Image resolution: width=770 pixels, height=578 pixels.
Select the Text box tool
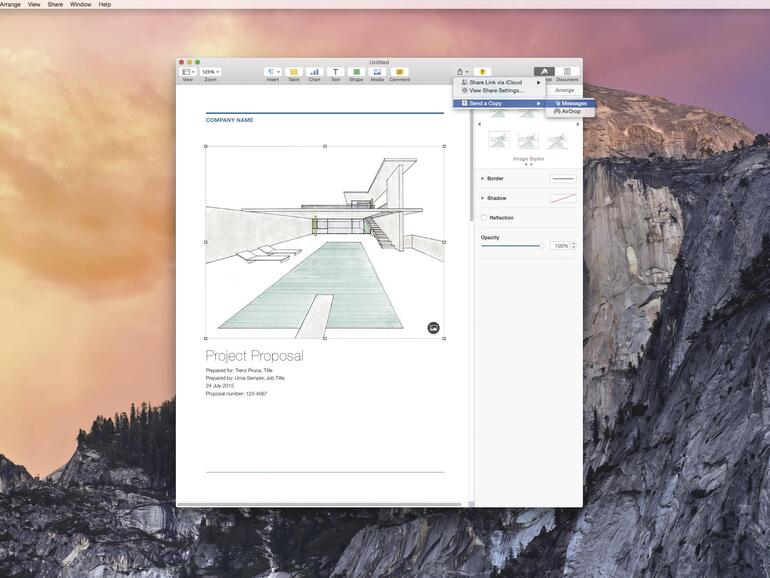point(335,72)
